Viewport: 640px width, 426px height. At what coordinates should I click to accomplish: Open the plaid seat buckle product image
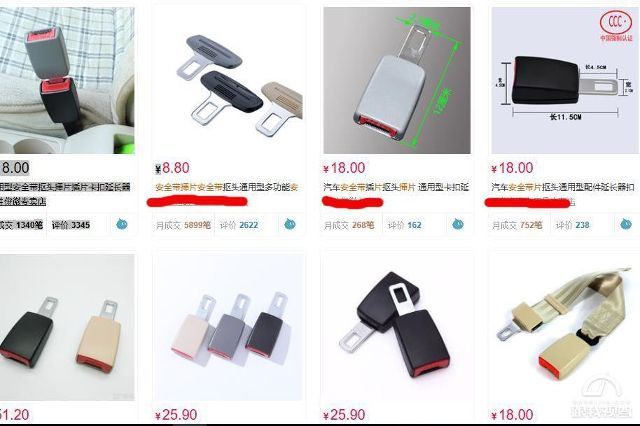(67, 80)
